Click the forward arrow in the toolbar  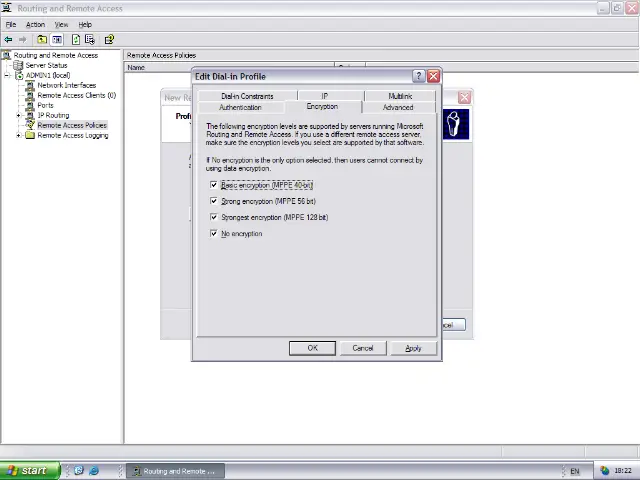point(22,40)
